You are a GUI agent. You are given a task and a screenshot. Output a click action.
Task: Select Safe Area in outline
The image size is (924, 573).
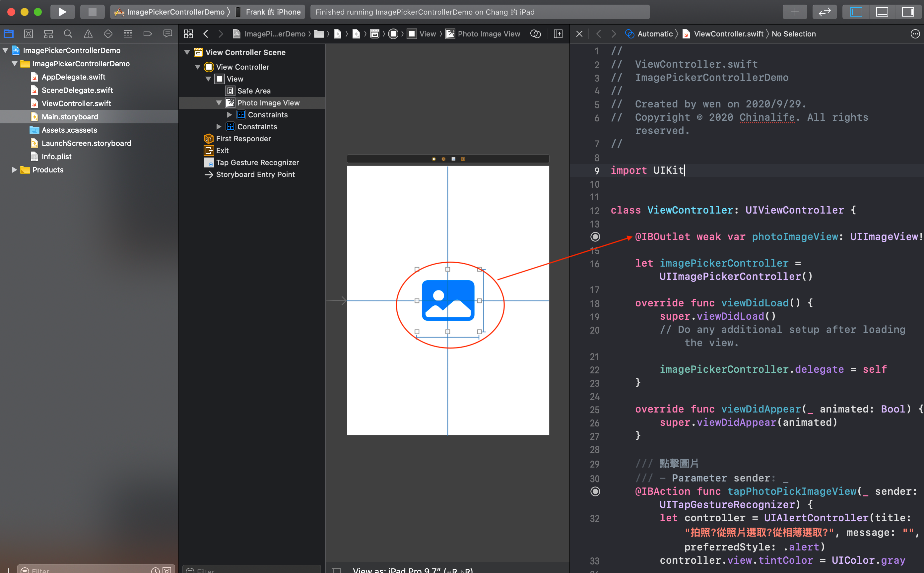[253, 91]
